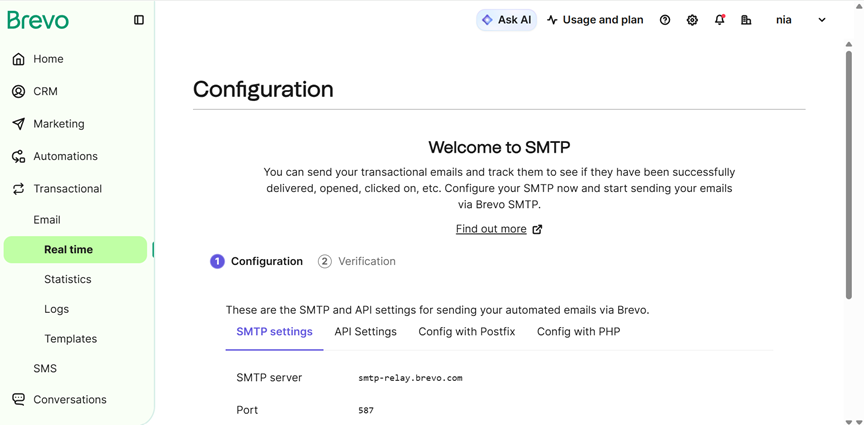The image size is (864, 425).
Task: Open Templates in the sidebar
Action: click(71, 339)
